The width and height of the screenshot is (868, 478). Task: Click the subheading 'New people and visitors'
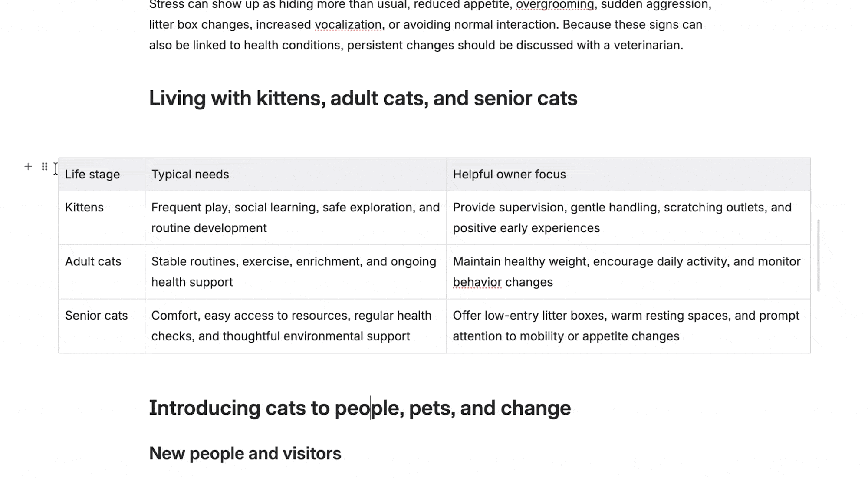[x=245, y=454]
